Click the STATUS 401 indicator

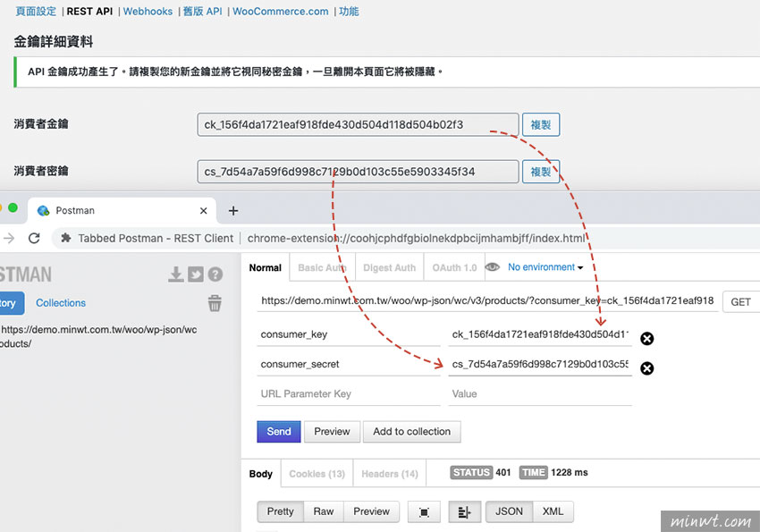[x=480, y=472]
